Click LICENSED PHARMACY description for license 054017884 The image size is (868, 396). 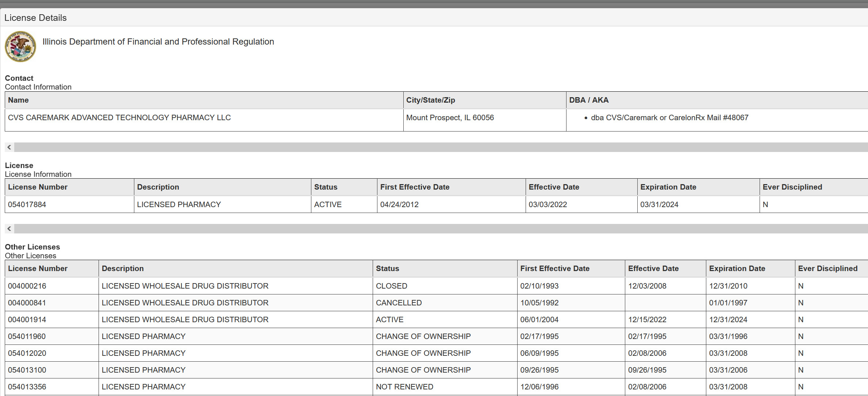pyautogui.click(x=179, y=205)
